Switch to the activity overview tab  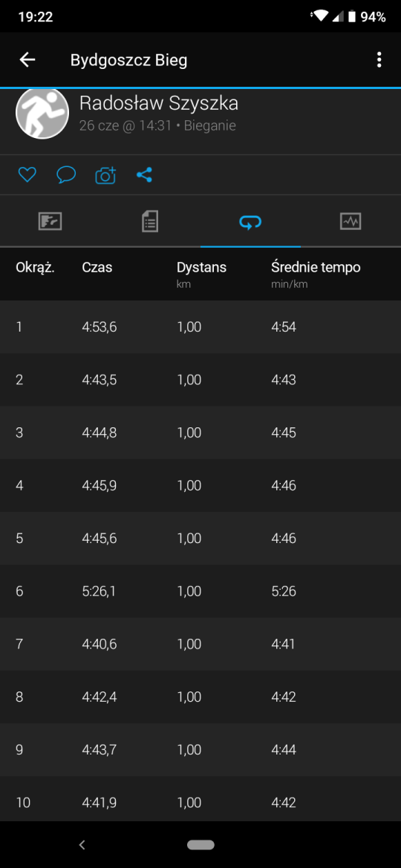pos(50,222)
